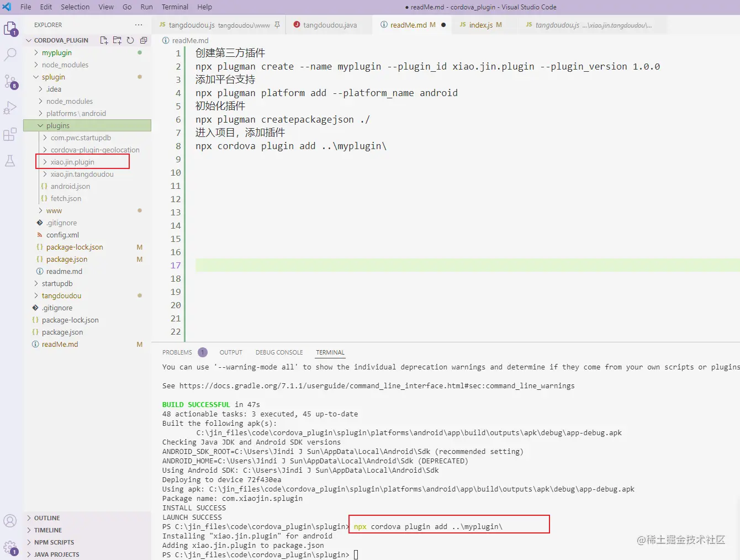This screenshot has width=740, height=560.
Task: Open the File menu
Action: click(x=26, y=7)
